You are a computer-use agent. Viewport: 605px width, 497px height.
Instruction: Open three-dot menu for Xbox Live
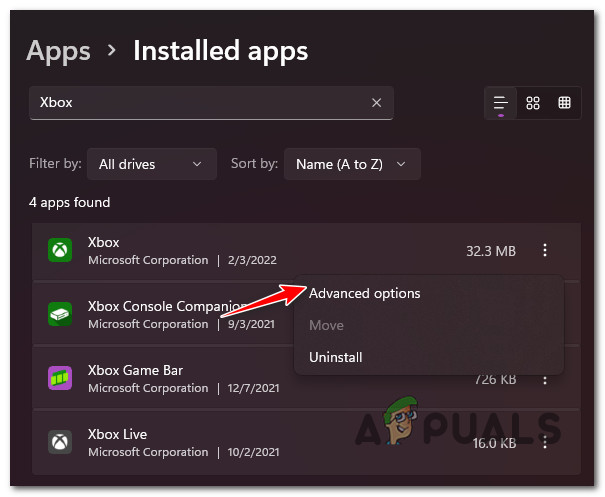pyautogui.click(x=545, y=442)
